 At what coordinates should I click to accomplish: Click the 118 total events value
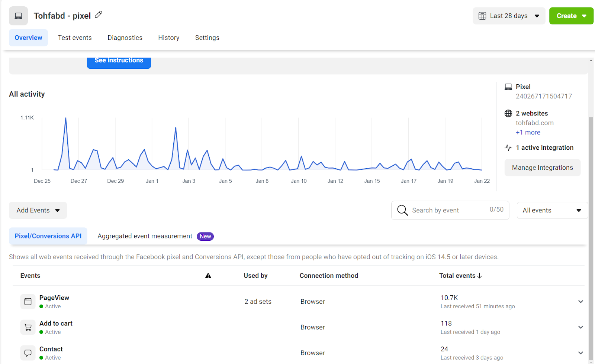(x=446, y=323)
